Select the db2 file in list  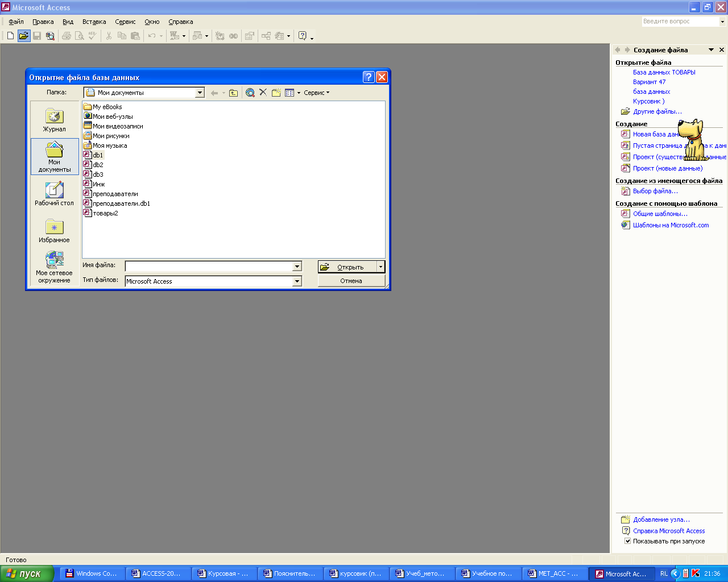tap(94, 165)
